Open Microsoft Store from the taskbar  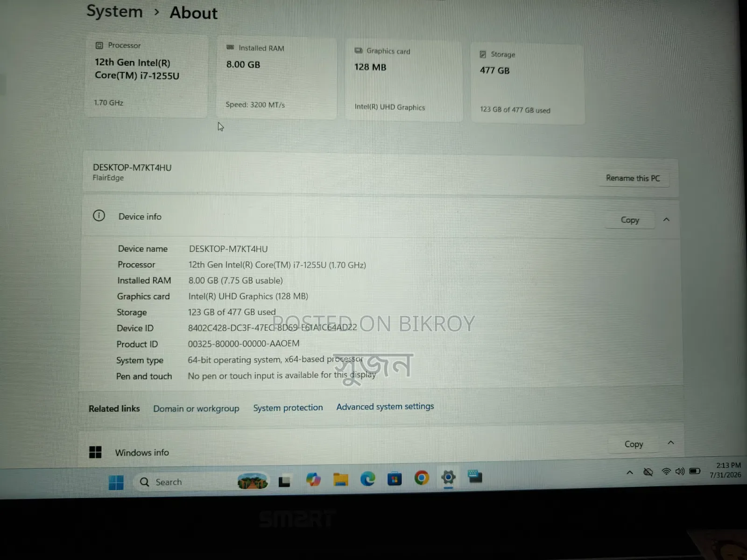click(395, 479)
